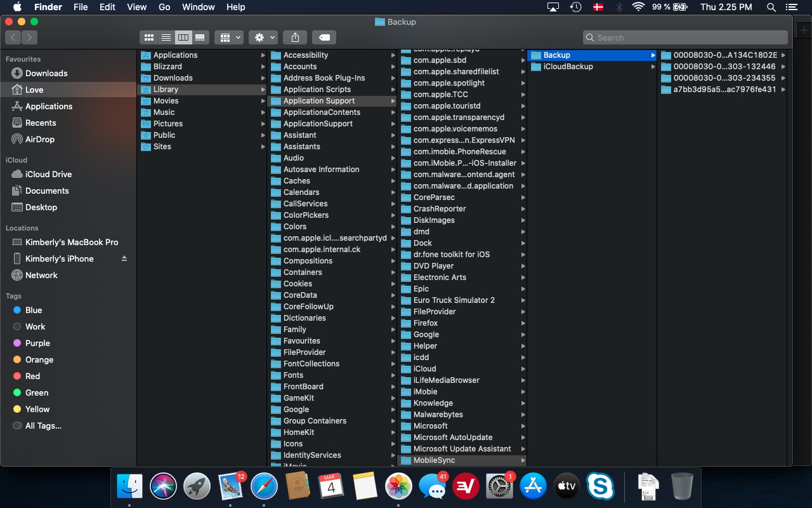Select the a7bb3d95a5…ac7976fe431 backup folder
The image size is (812, 508).
[722, 90]
